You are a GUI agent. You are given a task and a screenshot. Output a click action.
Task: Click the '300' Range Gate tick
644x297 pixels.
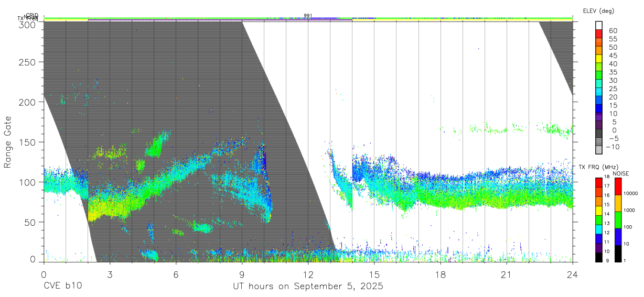[27, 24]
